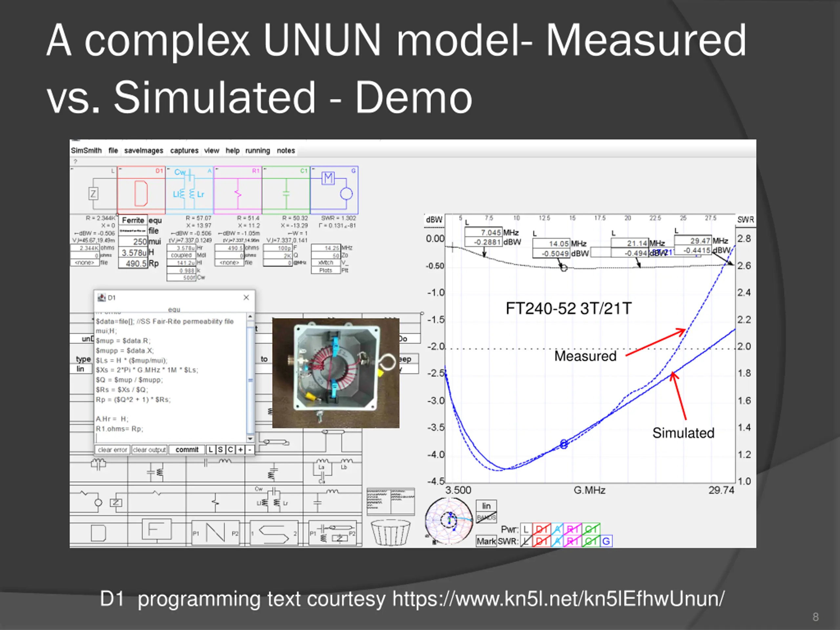840x630 pixels.
Task: Click the Mark button
Action: (x=486, y=541)
